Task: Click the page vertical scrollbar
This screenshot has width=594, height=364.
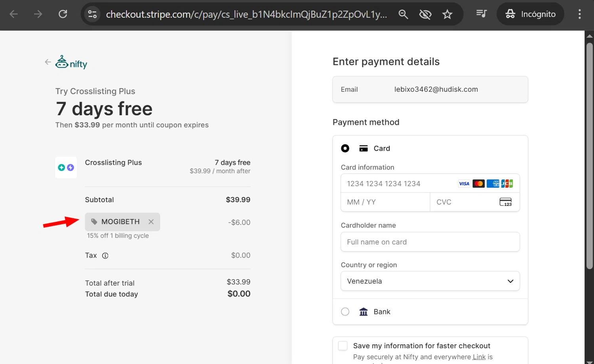Action: (590, 156)
